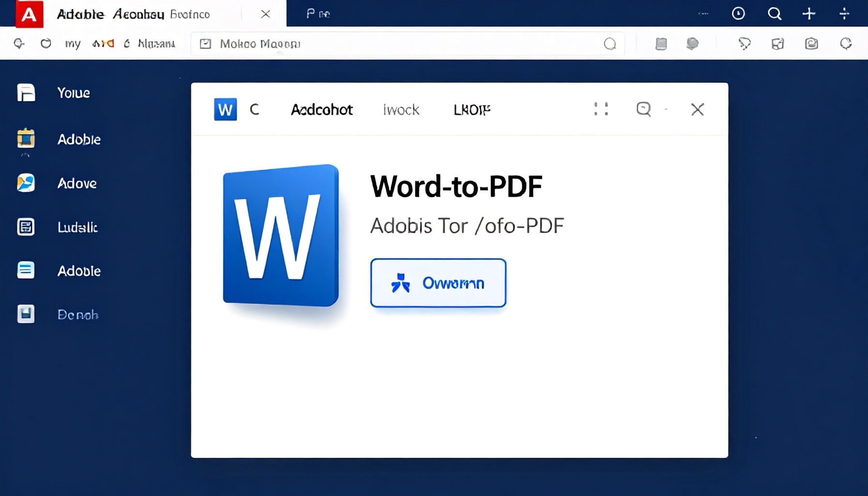868x496 pixels.
Task: Open the "Adove" item in the sidebar
Action: (x=57, y=183)
